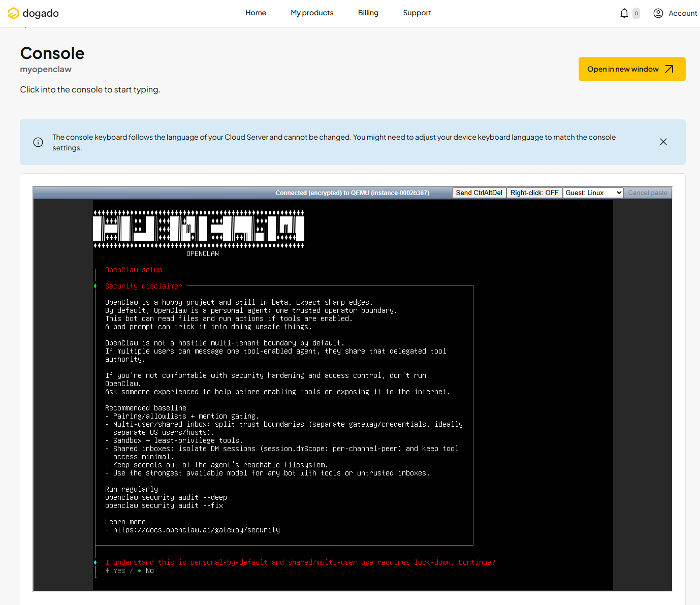
Task: Open the Guest: Linux dropdown
Action: coord(593,193)
